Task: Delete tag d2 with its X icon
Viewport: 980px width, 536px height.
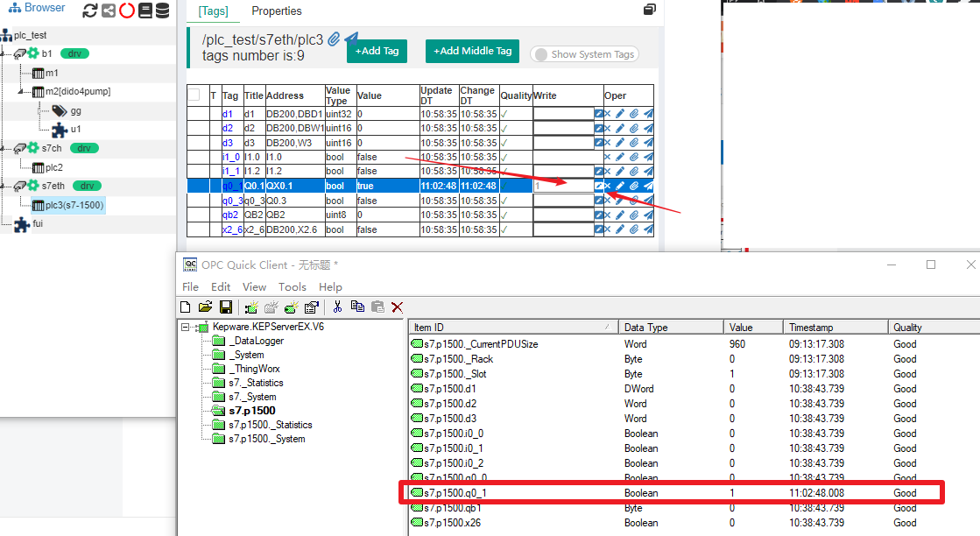Action: (608, 128)
